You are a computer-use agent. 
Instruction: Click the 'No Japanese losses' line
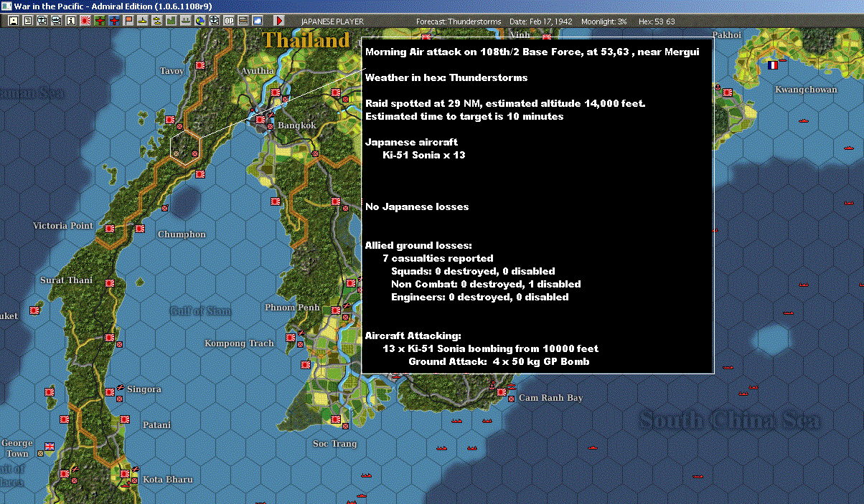tap(417, 206)
